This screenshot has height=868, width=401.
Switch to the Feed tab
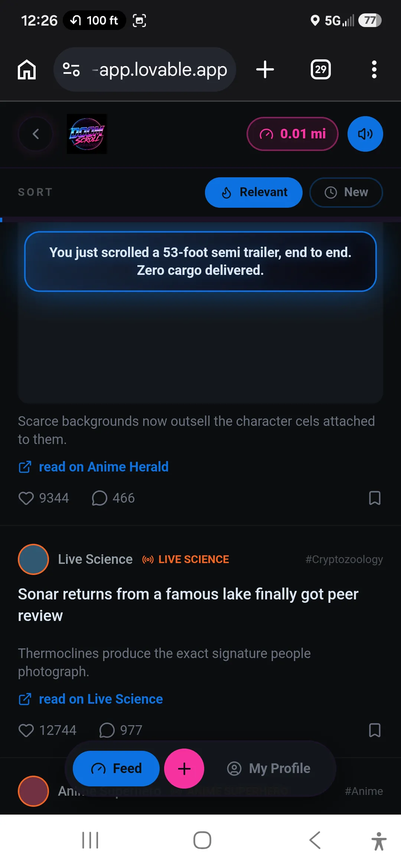point(116,769)
